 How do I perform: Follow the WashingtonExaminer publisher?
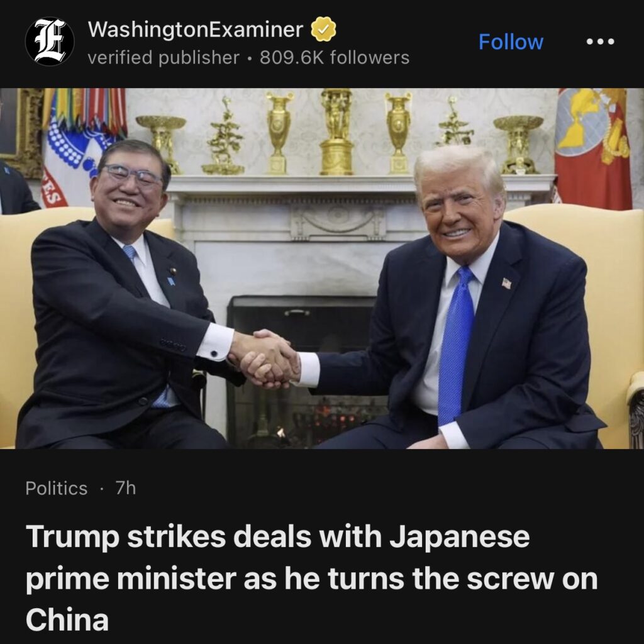point(511,42)
